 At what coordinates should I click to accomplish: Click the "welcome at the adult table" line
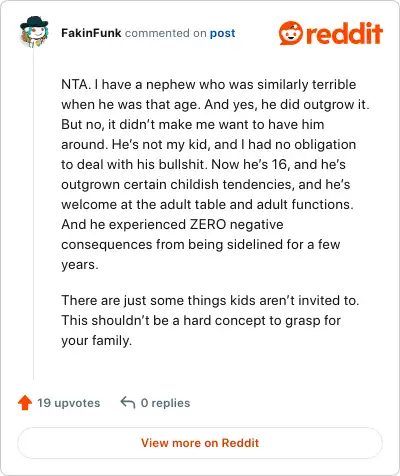[207, 204]
